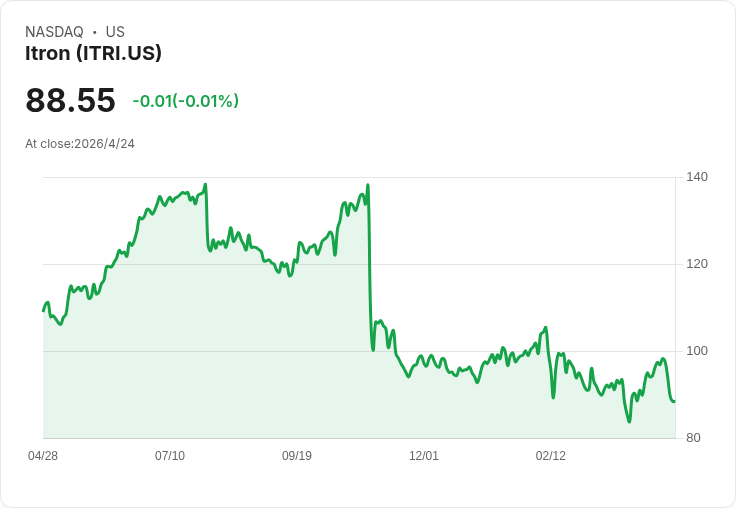Select the 07/10 date on the time axis
Image resolution: width=736 pixels, height=508 pixels.
(x=170, y=456)
